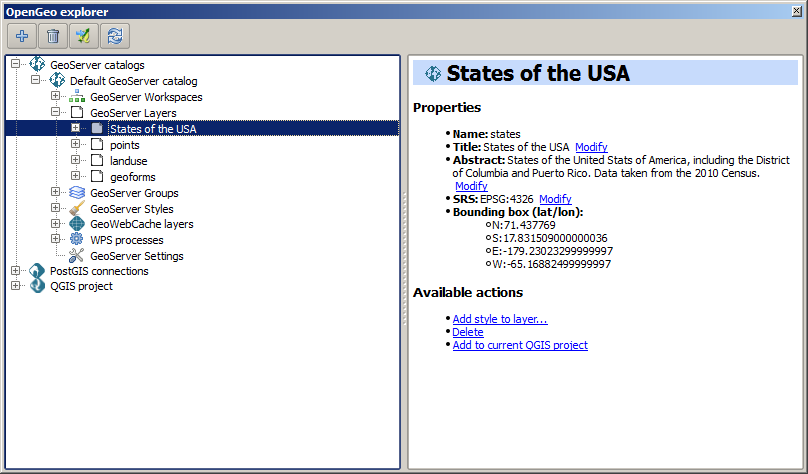Collapse the GeoServer Layers node

[x=56, y=113]
